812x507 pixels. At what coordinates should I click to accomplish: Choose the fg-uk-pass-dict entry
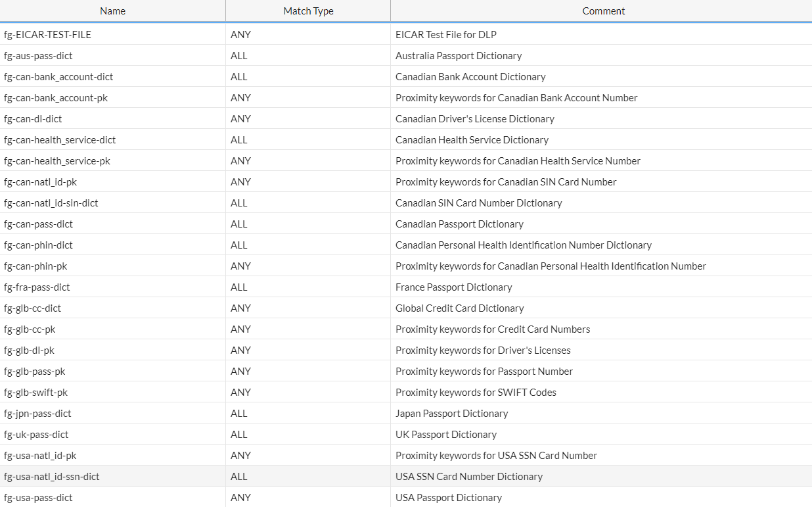point(34,434)
